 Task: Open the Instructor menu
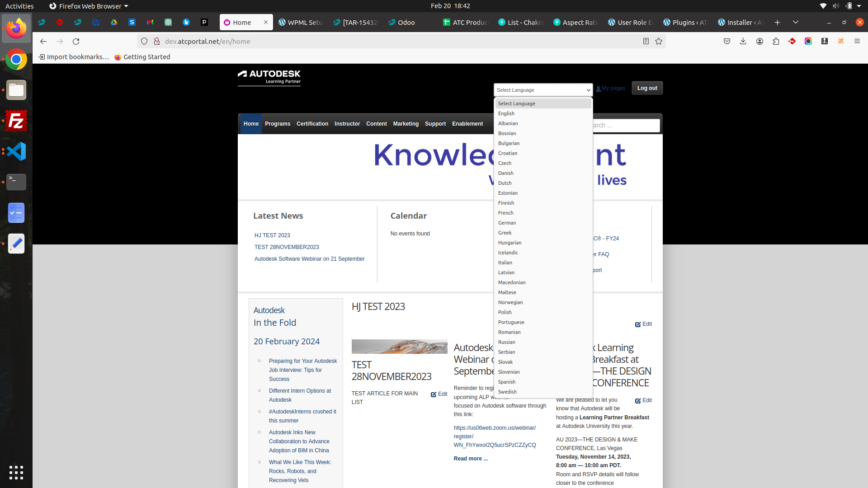(347, 124)
